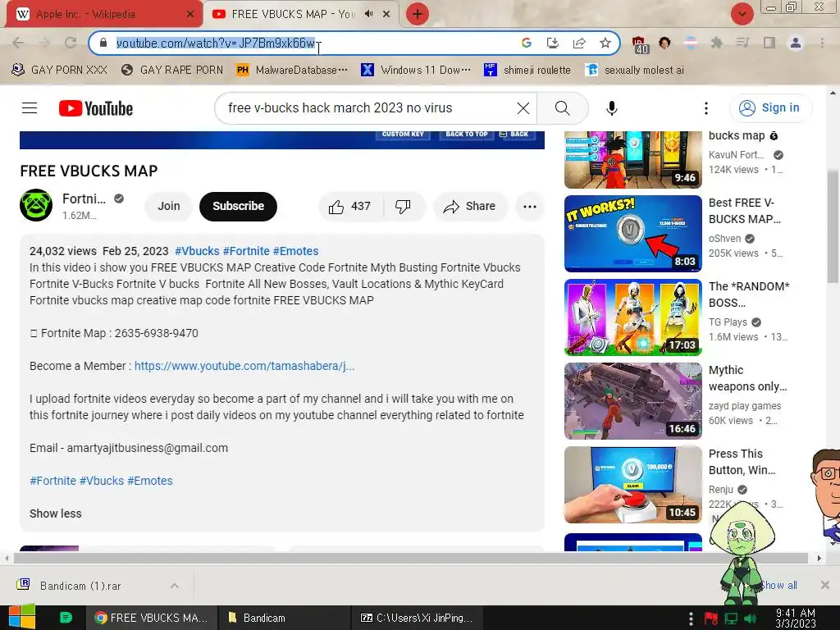
Task: Open YouTube settings three-dot menu
Action: point(706,108)
